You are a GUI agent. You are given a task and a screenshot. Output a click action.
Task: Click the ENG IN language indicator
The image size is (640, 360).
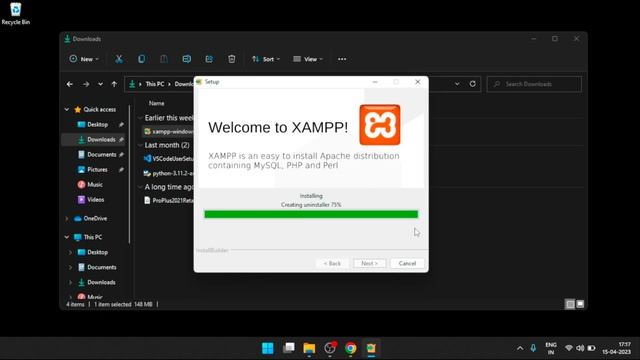(551, 348)
